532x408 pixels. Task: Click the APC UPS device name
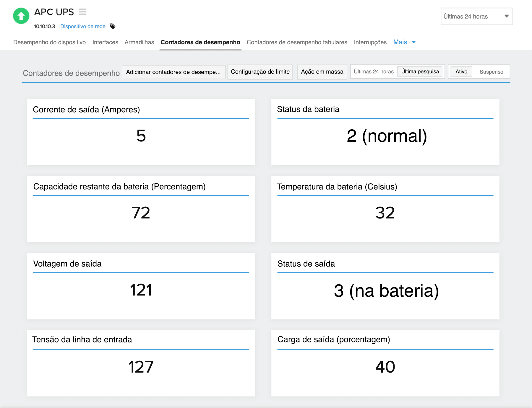coord(54,12)
